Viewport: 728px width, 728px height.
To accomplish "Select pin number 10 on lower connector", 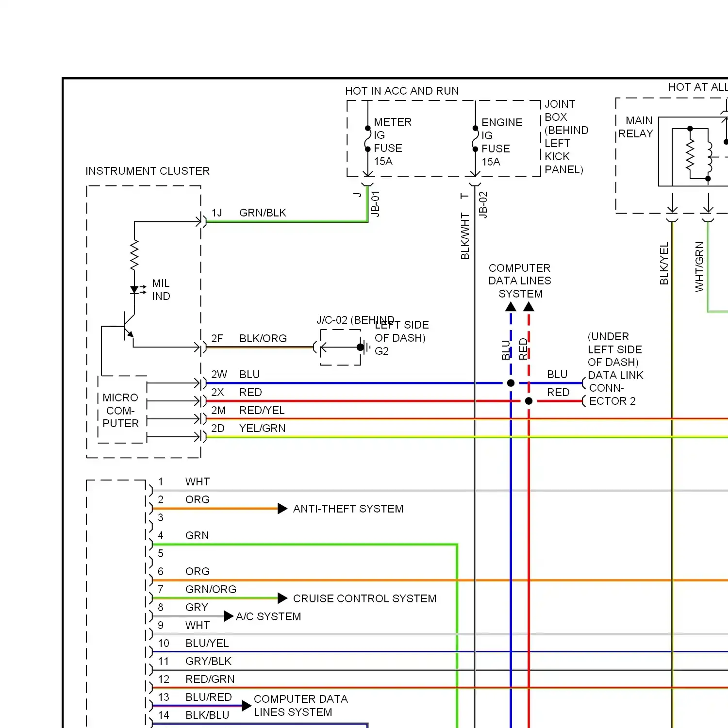I will pos(164,643).
